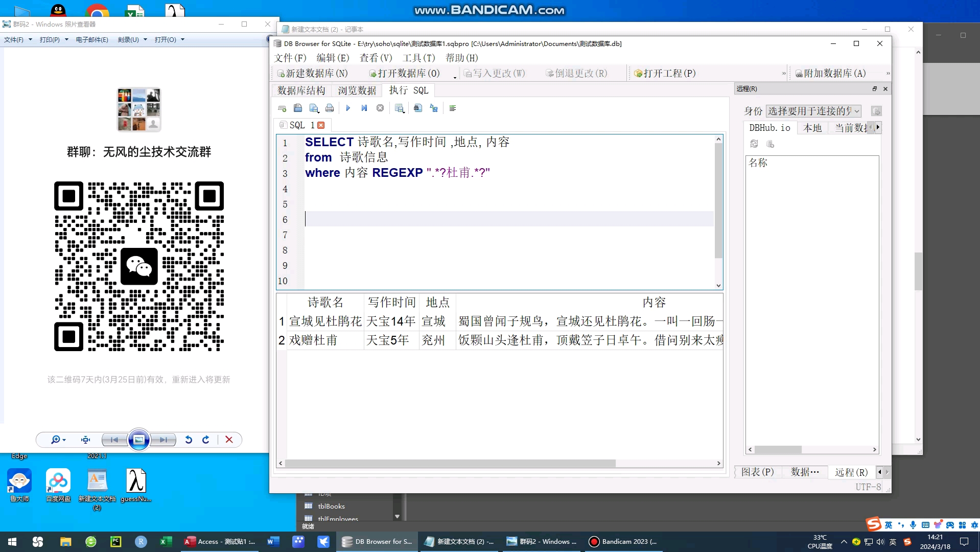Open 刻录(U) dropdown in Photo Viewer
980x552 pixels.
click(132, 40)
